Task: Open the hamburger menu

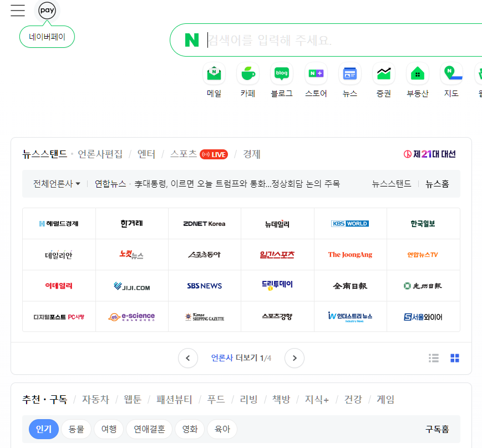Action: (18, 11)
